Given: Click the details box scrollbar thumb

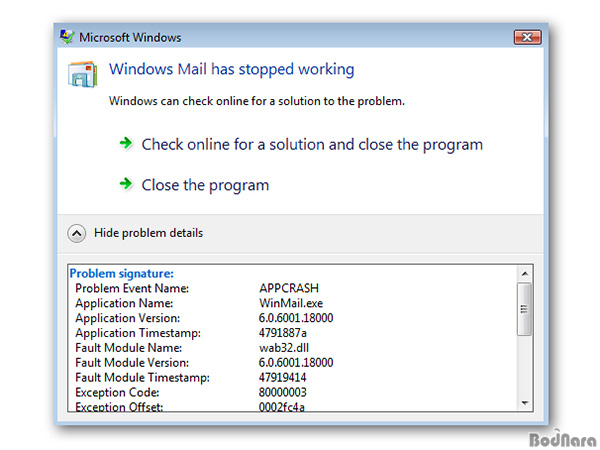Looking at the screenshot, I should pyautogui.click(x=524, y=309).
